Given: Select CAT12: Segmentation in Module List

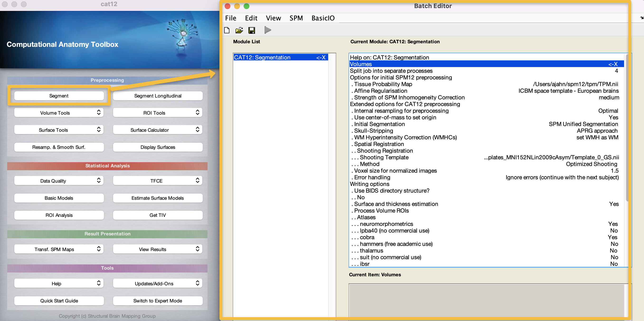Looking at the screenshot, I should click(x=280, y=57).
